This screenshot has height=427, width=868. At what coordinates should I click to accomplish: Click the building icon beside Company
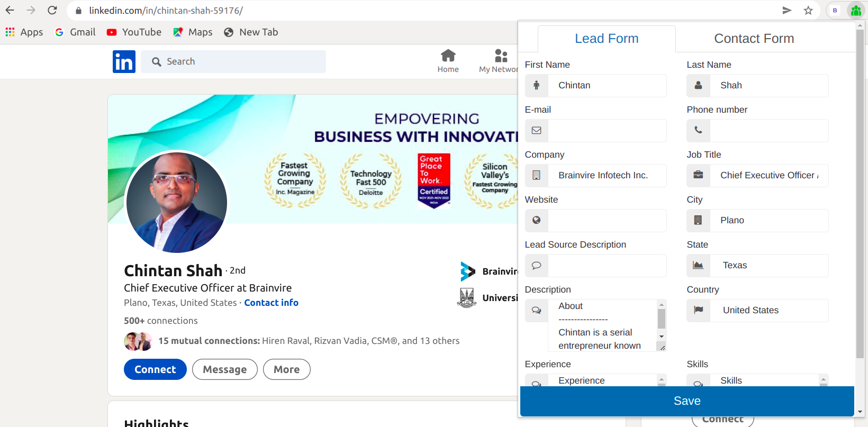click(537, 176)
